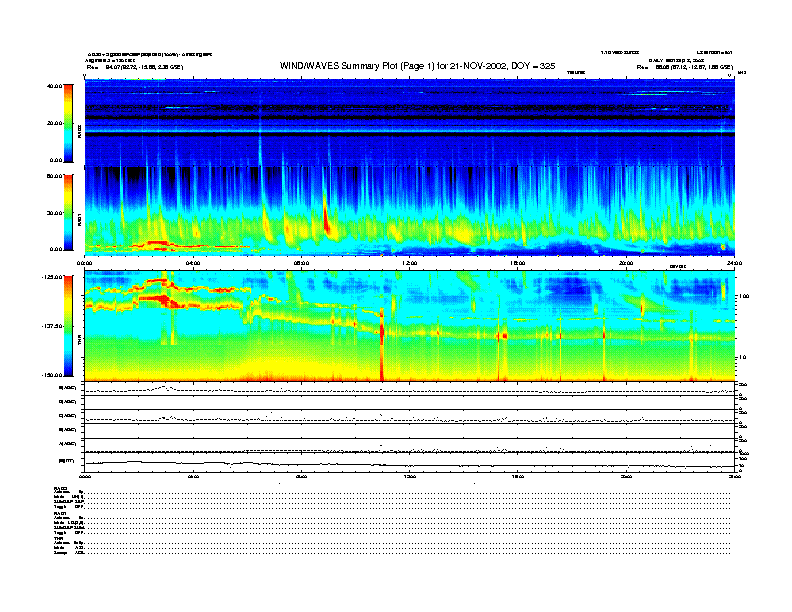Select the 10 label on TNR right axis
792x612 pixels.
click(x=741, y=358)
